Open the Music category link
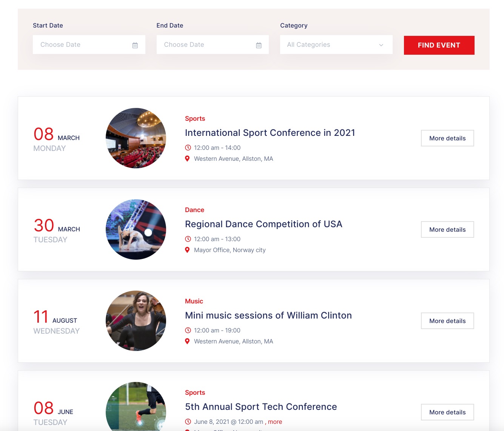Viewport: 504px width, 431px height. click(x=194, y=301)
